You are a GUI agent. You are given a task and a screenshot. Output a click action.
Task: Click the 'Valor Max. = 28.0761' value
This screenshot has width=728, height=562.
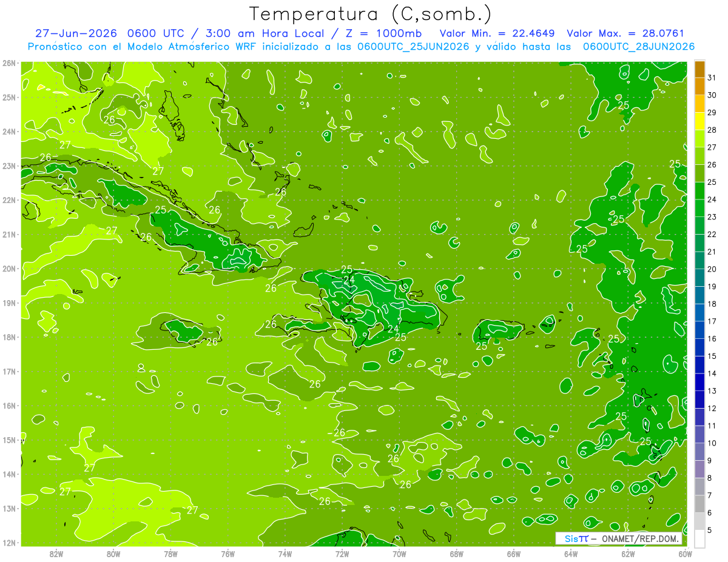click(625, 33)
